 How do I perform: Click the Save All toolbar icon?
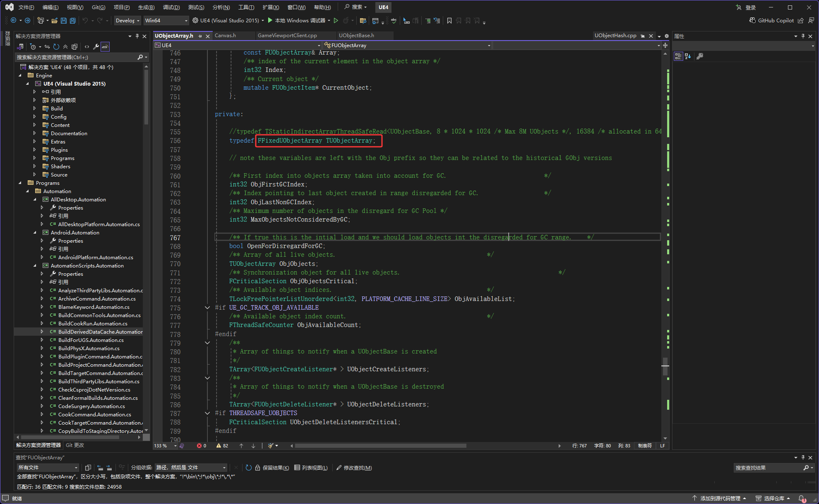pos(73,21)
